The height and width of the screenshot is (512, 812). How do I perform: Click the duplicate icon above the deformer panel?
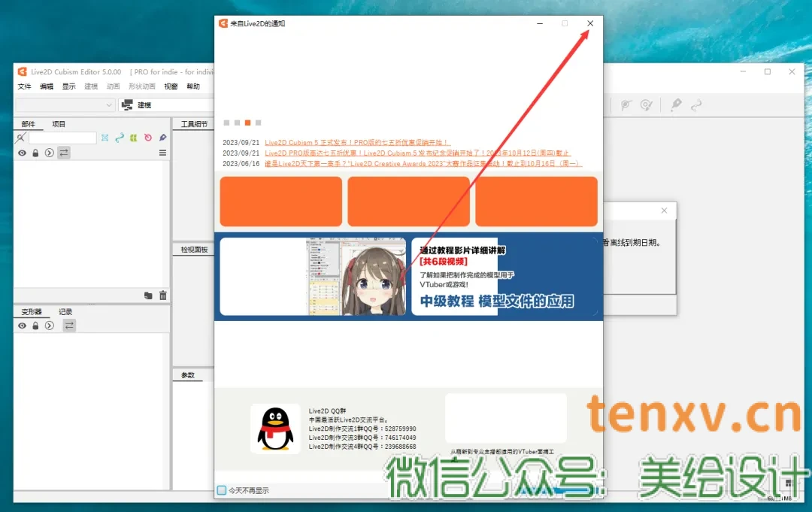148,295
